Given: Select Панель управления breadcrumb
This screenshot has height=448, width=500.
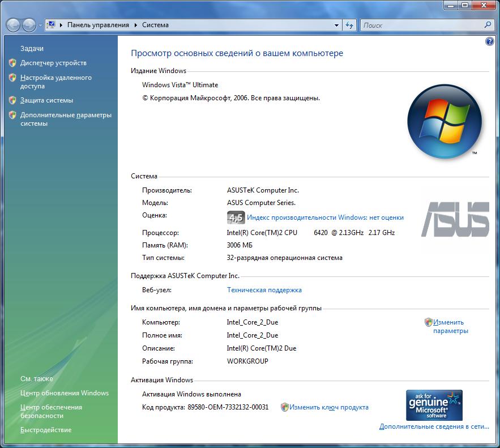Looking at the screenshot, I should coord(98,25).
